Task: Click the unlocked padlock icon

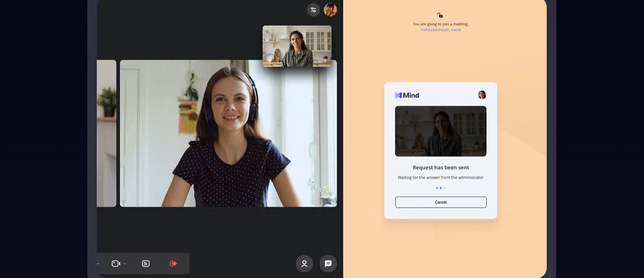Action: click(440, 15)
